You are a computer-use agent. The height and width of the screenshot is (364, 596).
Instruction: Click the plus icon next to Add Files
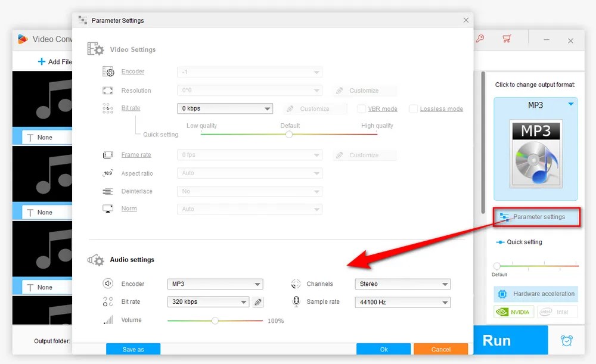tap(42, 61)
